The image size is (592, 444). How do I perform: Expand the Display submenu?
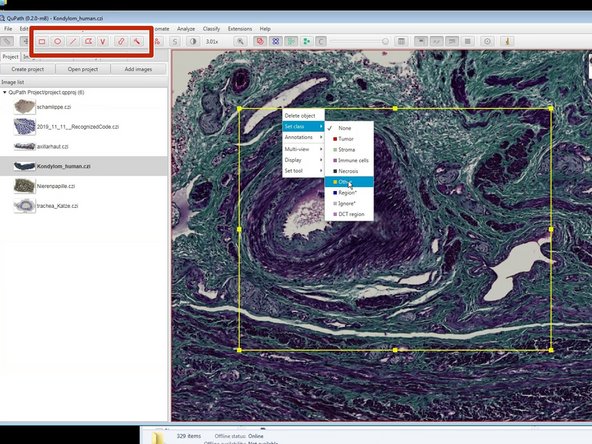[x=303, y=160]
